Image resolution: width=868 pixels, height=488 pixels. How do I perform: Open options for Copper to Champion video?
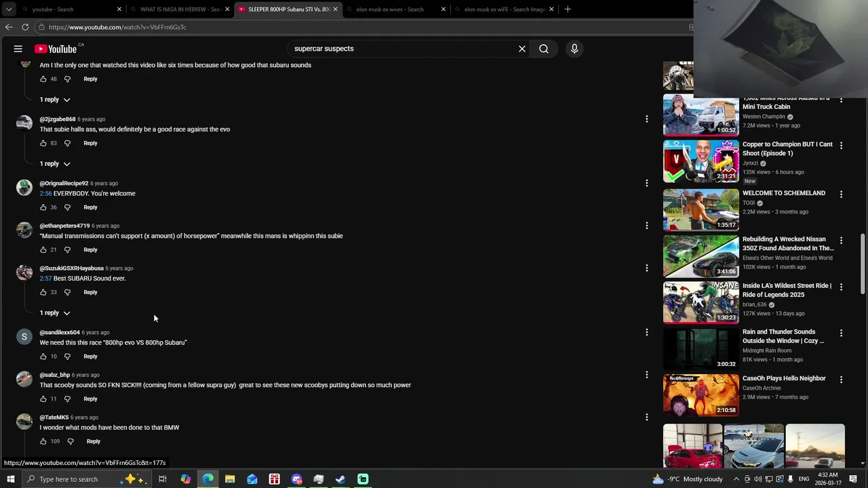(x=841, y=145)
